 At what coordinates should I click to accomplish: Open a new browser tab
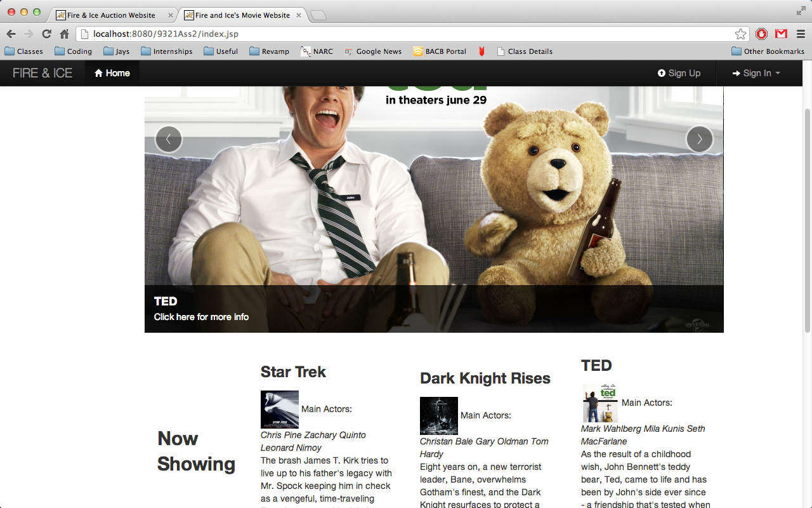(318, 15)
